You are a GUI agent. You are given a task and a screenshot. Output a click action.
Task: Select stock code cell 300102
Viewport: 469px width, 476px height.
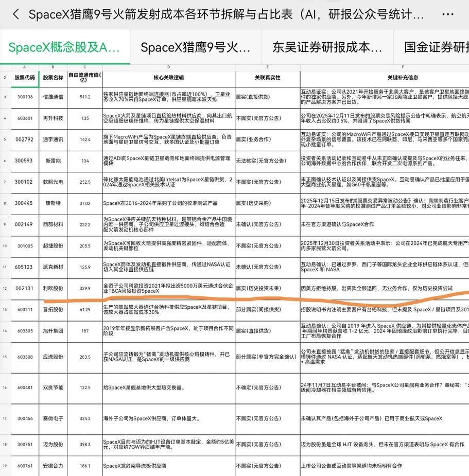point(25,182)
